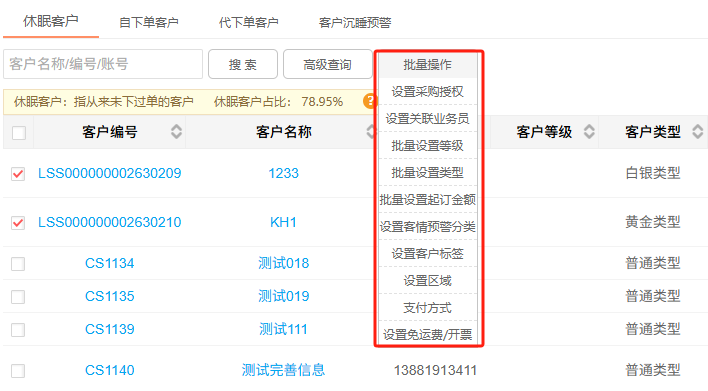The image size is (708, 391).
Task: Check the CS1134 row checkbox
Action: click(x=18, y=264)
